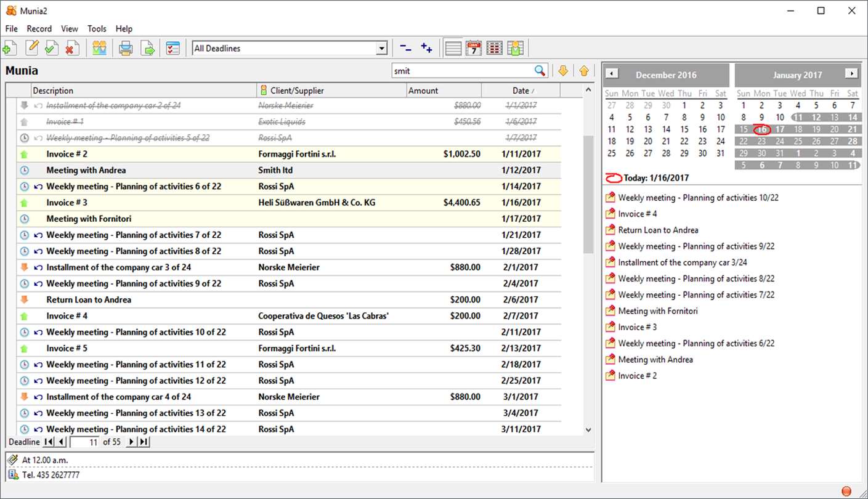
Task: Sort by the Amount column header
Action: tap(444, 91)
